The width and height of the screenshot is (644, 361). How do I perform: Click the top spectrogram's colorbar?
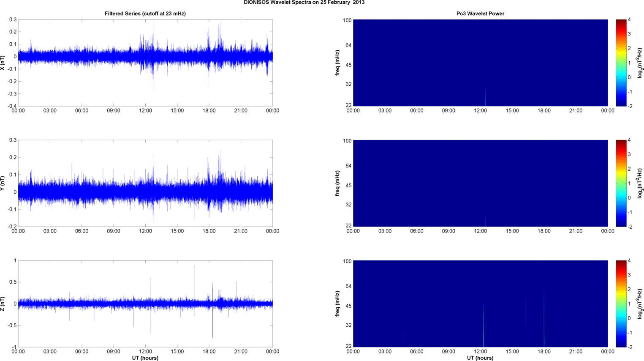coord(621,63)
